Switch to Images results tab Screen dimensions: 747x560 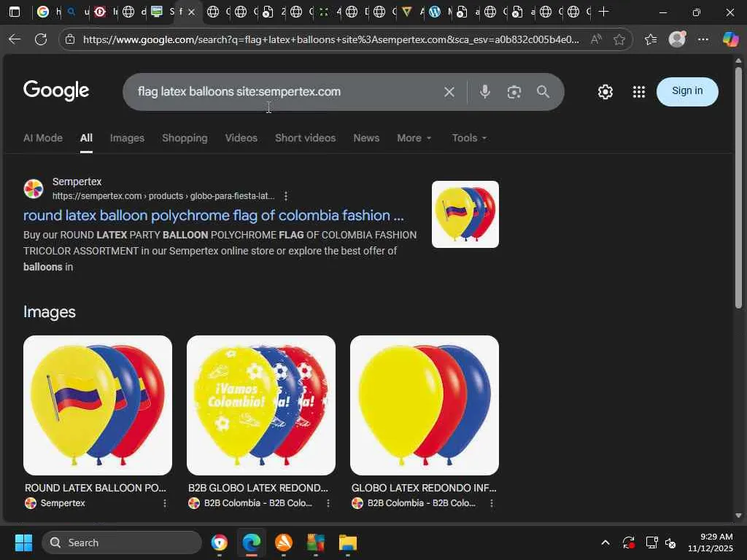point(127,138)
